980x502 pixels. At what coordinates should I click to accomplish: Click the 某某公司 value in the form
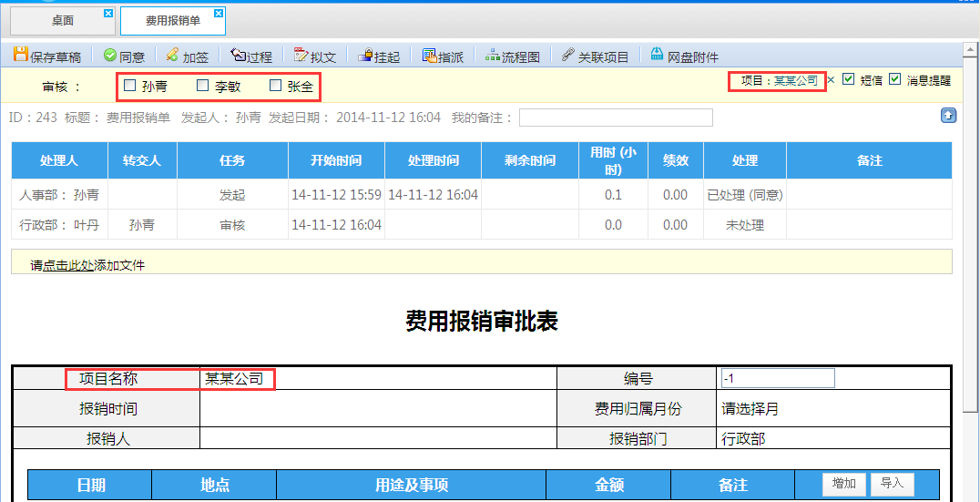[x=234, y=378]
